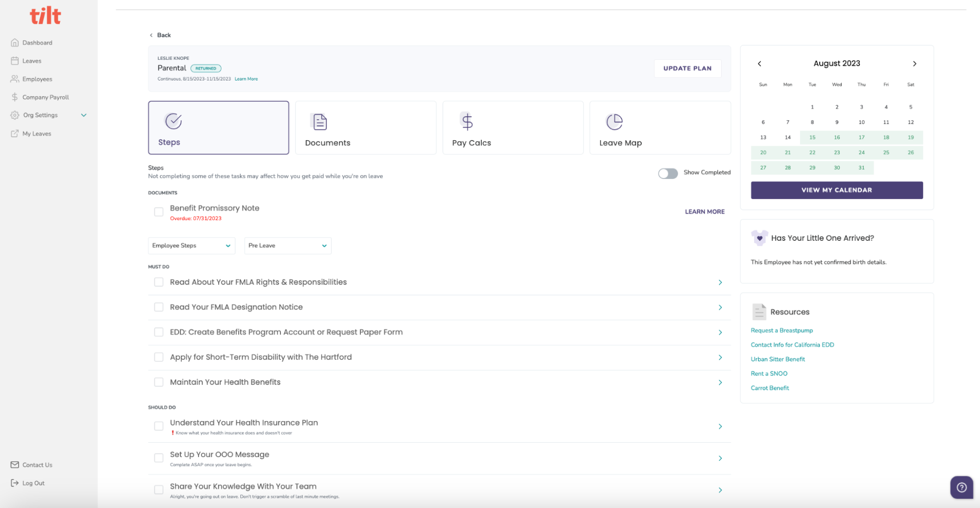The image size is (980, 508).
Task: Open the Request a Breastpump link
Action: [781, 330]
